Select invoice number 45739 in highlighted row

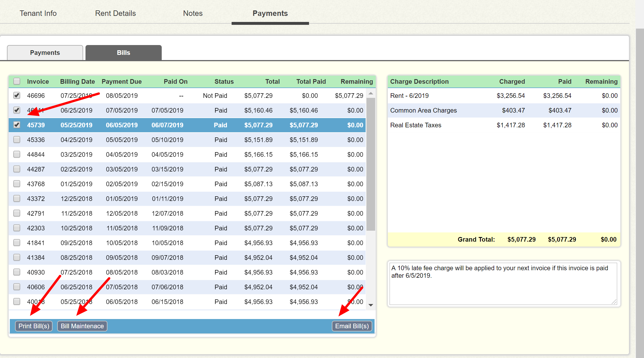[x=36, y=125]
